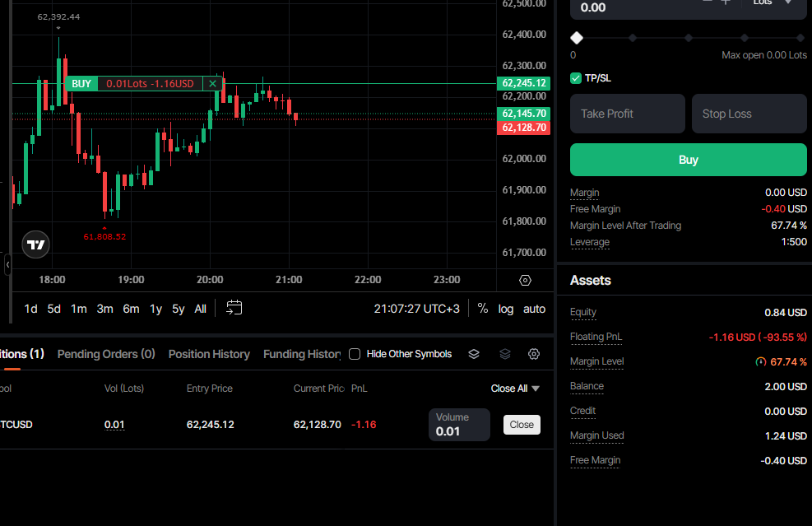Viewport: 812px width, 526px height.
Task: Close the BUY order line on chart
Action: pos(212,83)
